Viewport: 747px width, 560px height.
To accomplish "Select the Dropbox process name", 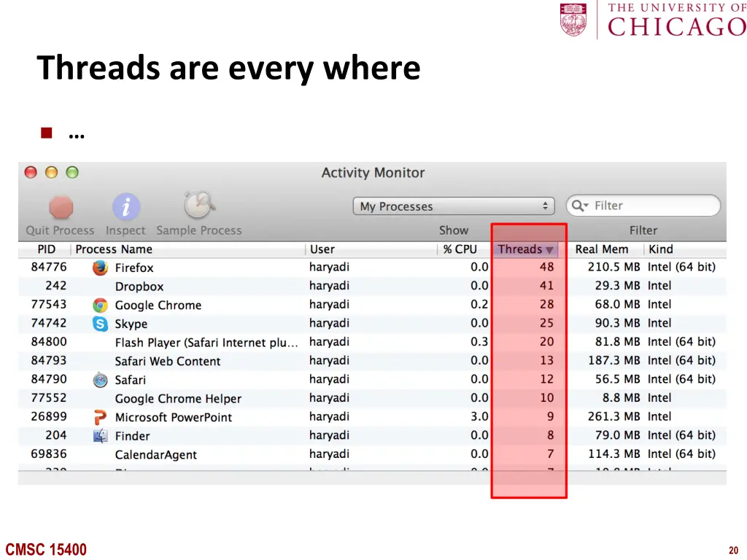I will [139, 287].
